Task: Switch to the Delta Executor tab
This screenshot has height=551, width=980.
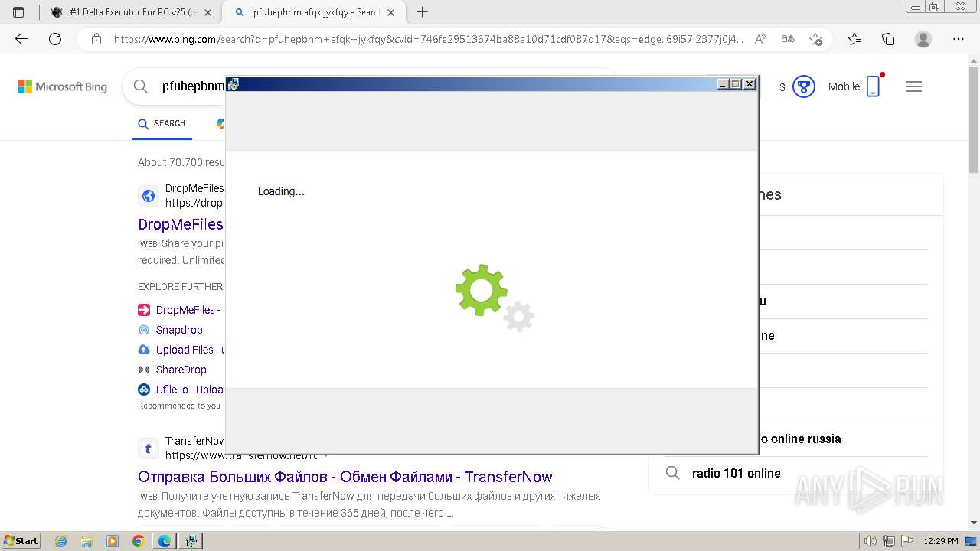Action: click(132, 12)
